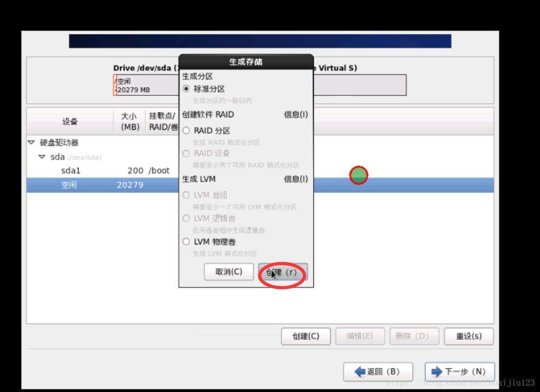Screen dimensions: 540x392
Task: Select the disabled RAID 设备 radio option
Action: [186, 154]
